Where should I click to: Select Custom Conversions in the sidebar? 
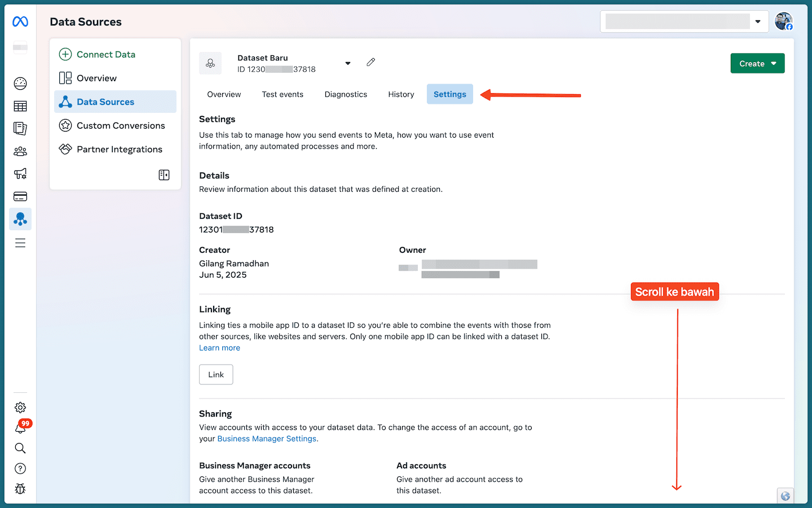click(x=121, y=125)
